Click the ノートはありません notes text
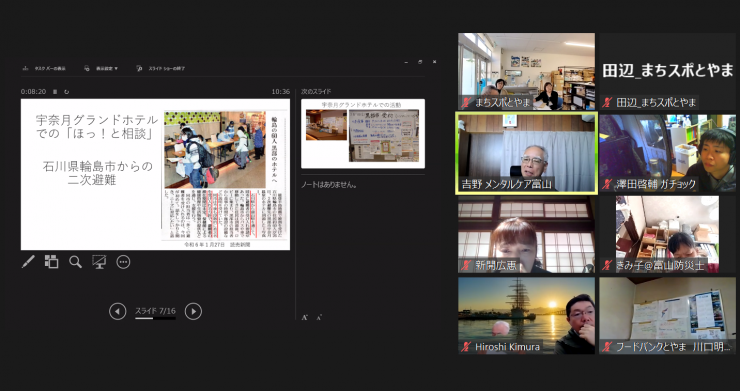This screenshot has width=740, height=391. [329, 185]
